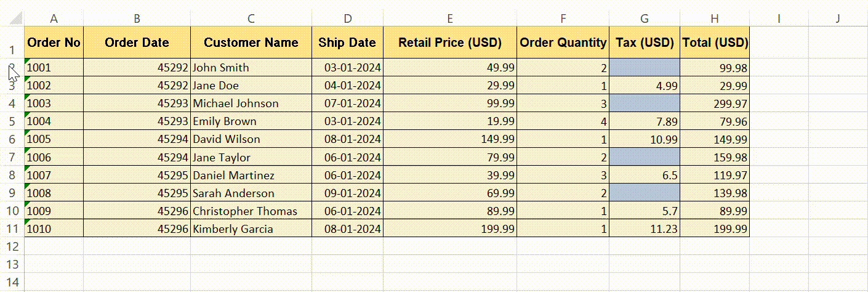Select empty tax cell in Michael Johnson row

(645, 103)
